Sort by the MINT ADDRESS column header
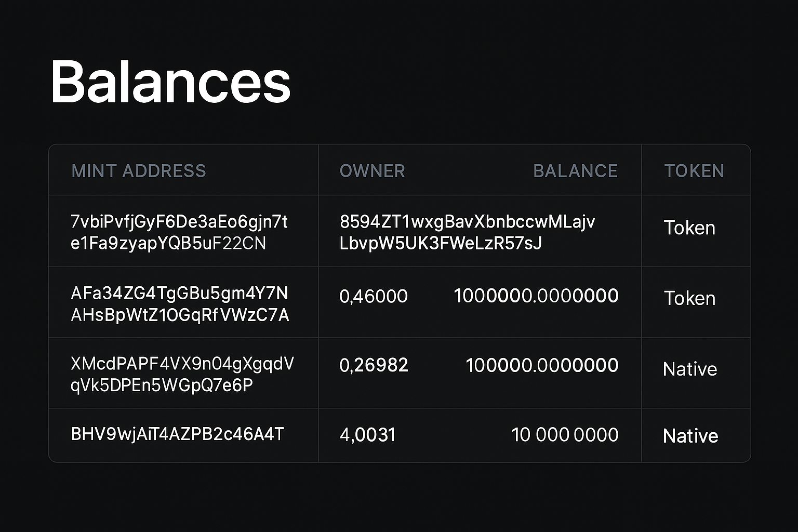798x532 pixels. pyautogui.click(x=139, y=171)
